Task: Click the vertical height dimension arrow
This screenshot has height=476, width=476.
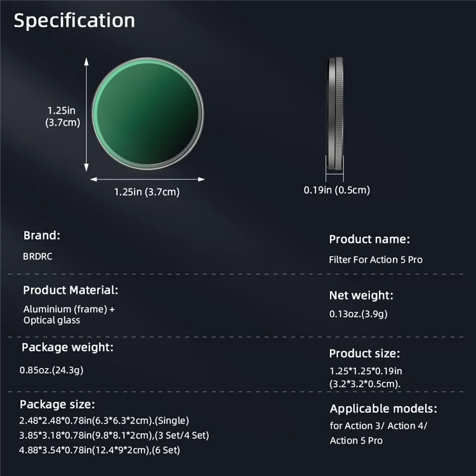Action: tap(86, 115)
